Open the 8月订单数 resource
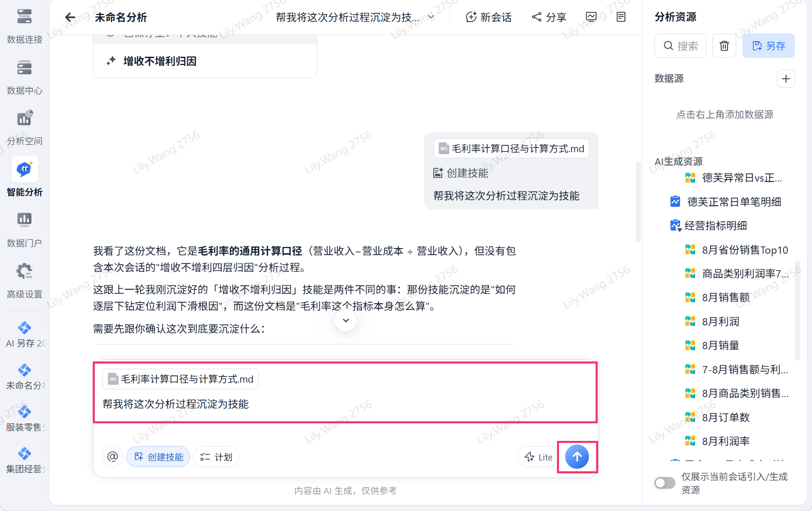The image size is (812, 511). [718, 417]
